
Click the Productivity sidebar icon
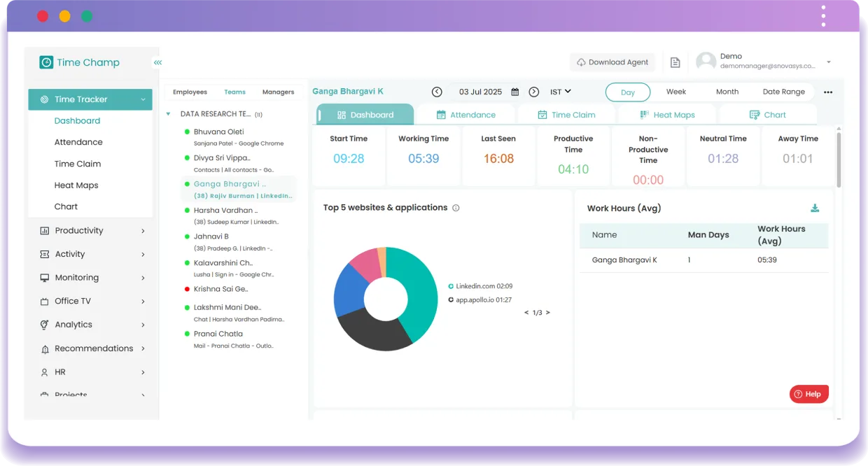click(45, 231)
